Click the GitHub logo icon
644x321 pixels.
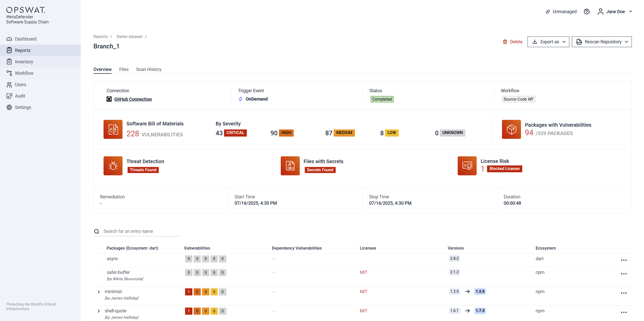pos(109,99)
